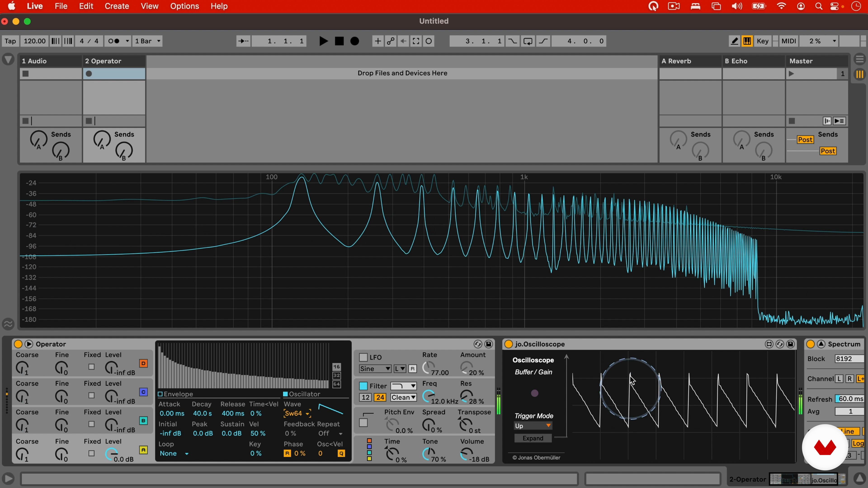This screenshot has width=868, height=488.
Task: Toggle Spectrum device activator
Action: (810, 344)
